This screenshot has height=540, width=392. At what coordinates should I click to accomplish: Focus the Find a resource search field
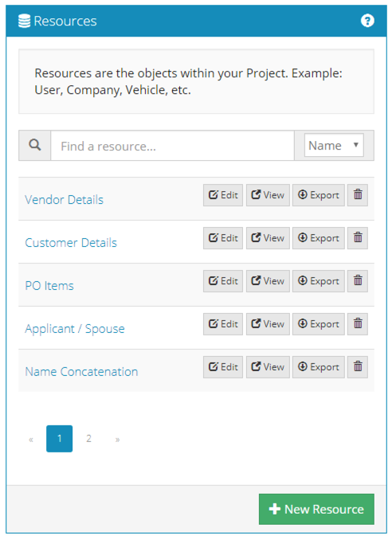coord(173,146)
